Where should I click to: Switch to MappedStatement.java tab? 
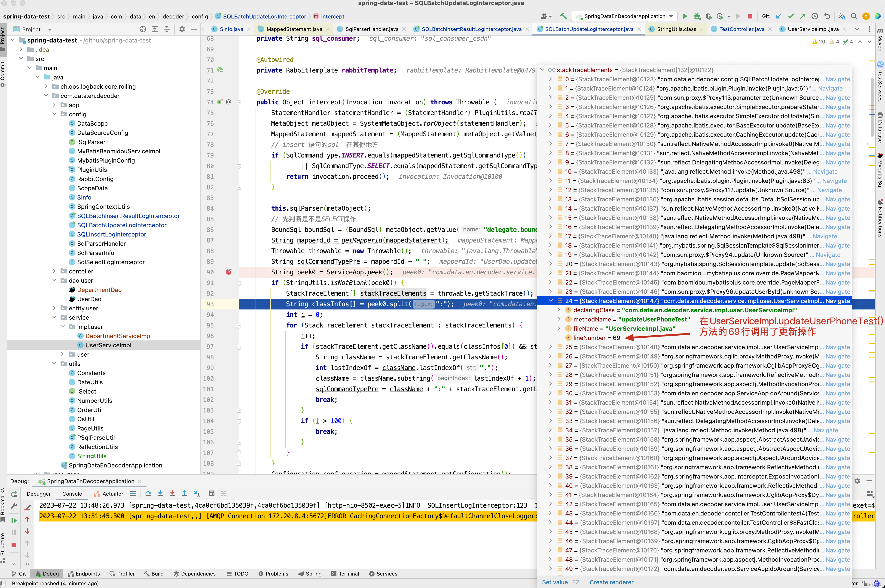(x=294, y=29)
